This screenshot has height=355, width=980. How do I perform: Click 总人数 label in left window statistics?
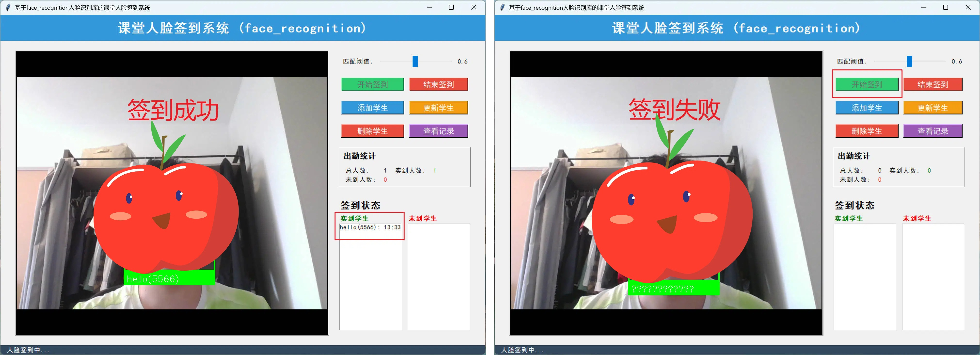coord(357,170)
